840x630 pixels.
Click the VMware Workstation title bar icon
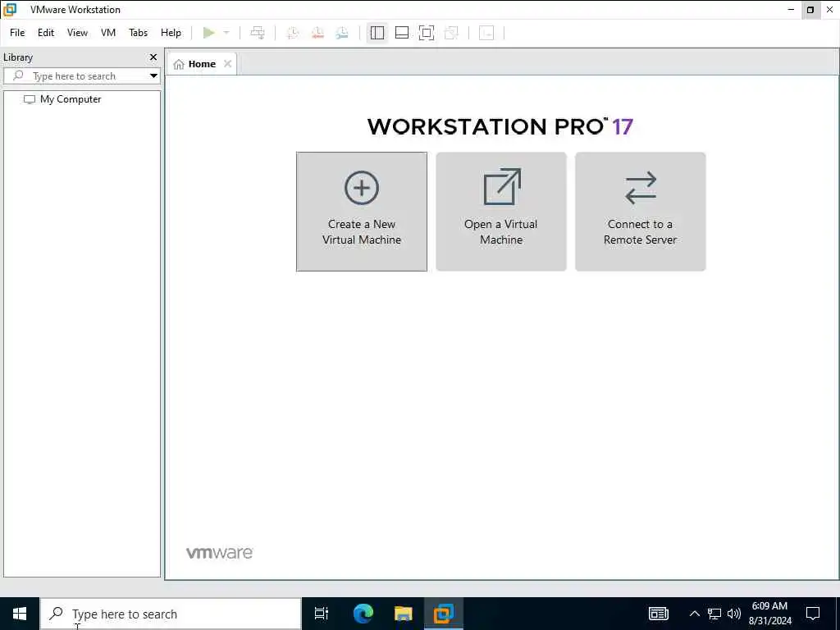(x=10, y=10)
